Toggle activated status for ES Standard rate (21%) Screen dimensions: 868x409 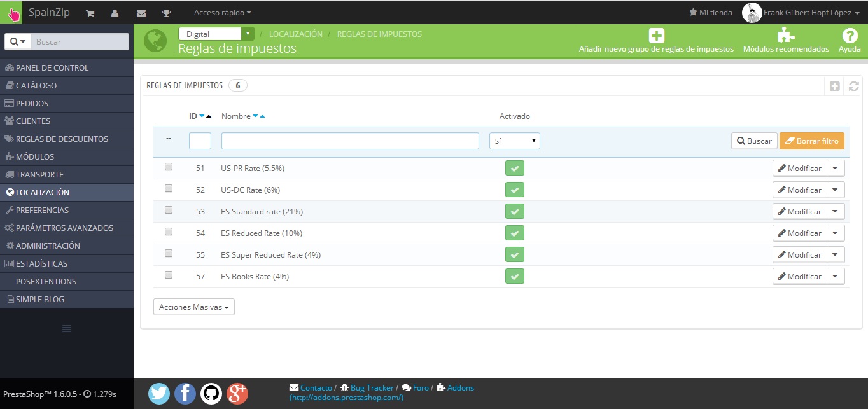514,211
